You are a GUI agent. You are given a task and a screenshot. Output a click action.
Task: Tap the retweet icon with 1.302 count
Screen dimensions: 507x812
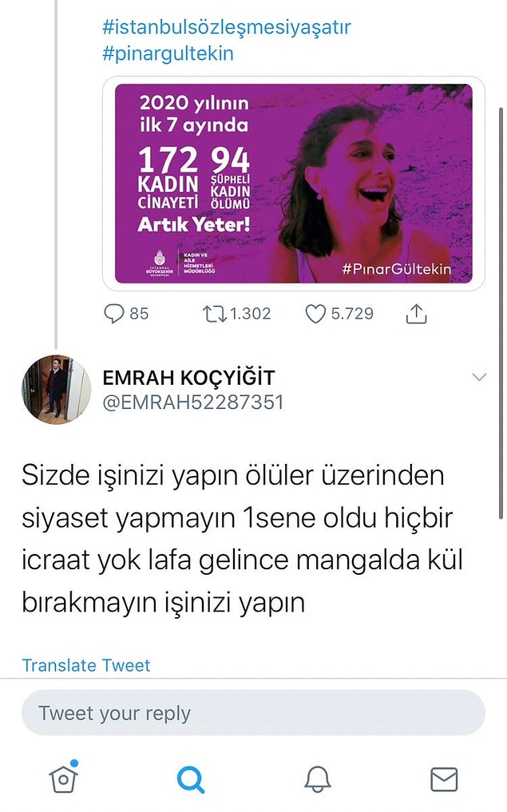pyautogui.click(x=215, y=314)
